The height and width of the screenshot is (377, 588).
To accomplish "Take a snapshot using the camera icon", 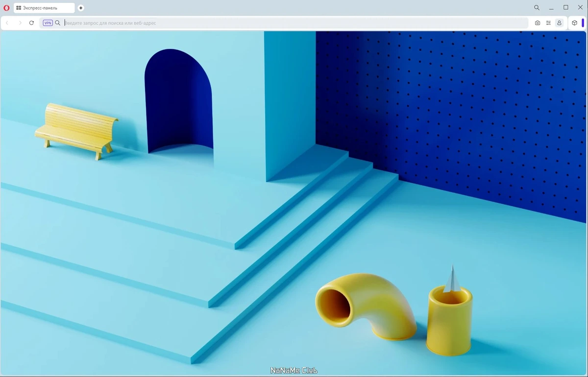I will click(x=538, y=23).
